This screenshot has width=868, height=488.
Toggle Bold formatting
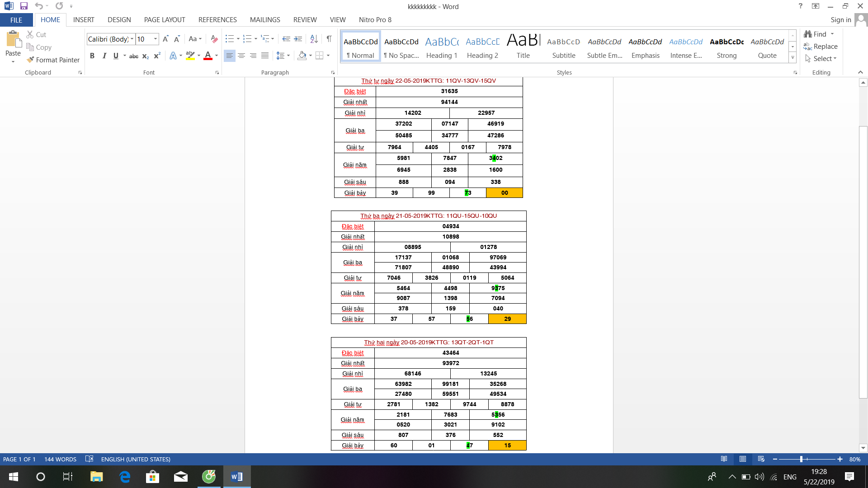click(x=92, y=56)
